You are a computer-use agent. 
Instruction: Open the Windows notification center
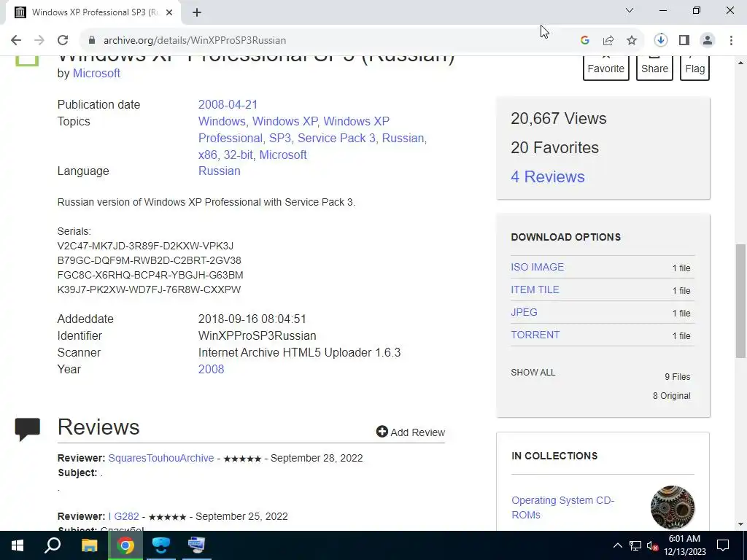[723, 545]
